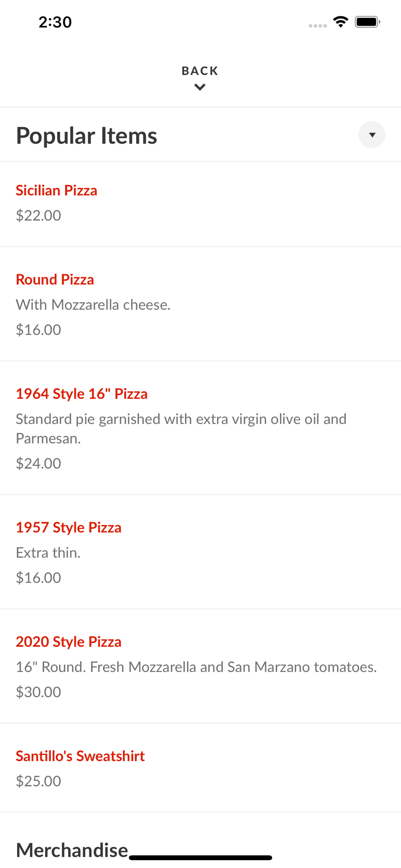
Task: Tap the "With Mozzarella cheese." description
Action: (x=93, y=305)
